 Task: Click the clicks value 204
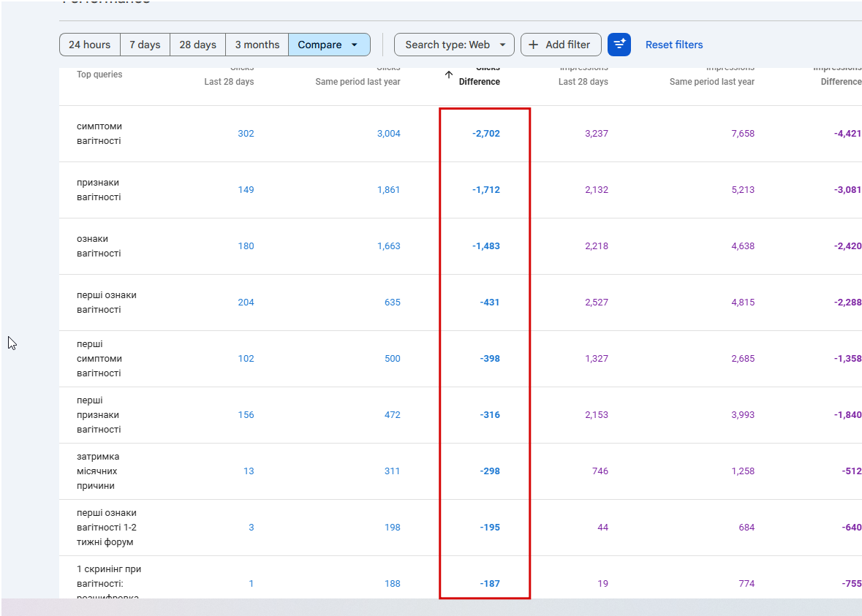[x=246, y=303]
